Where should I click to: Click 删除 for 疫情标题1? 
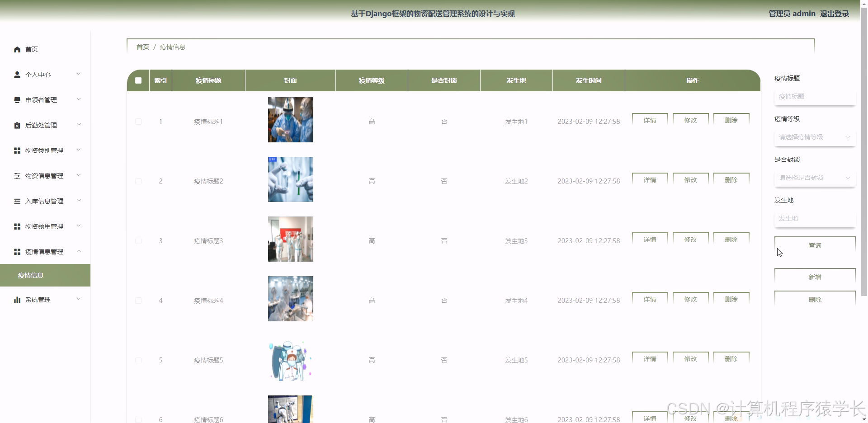(x=731, y=120)
